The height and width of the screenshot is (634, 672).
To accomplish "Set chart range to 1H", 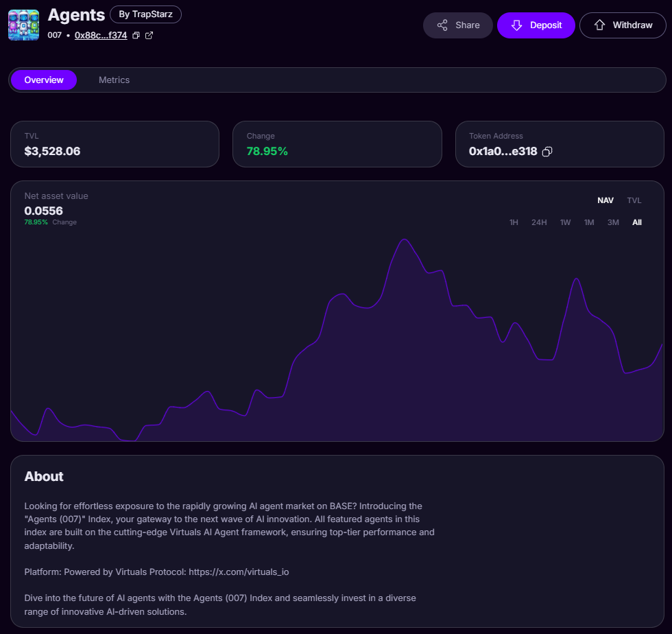I will (514, 222).
